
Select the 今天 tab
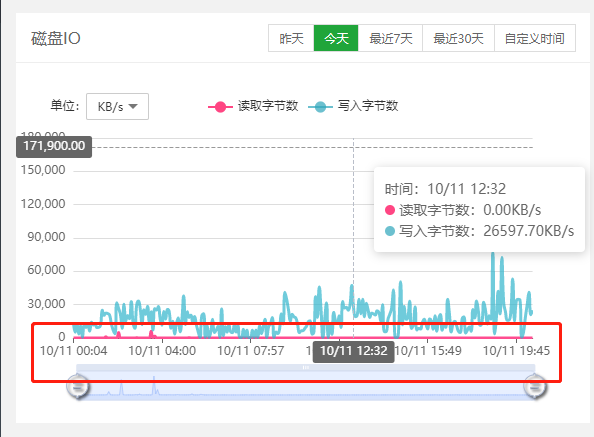coord(336,38)
